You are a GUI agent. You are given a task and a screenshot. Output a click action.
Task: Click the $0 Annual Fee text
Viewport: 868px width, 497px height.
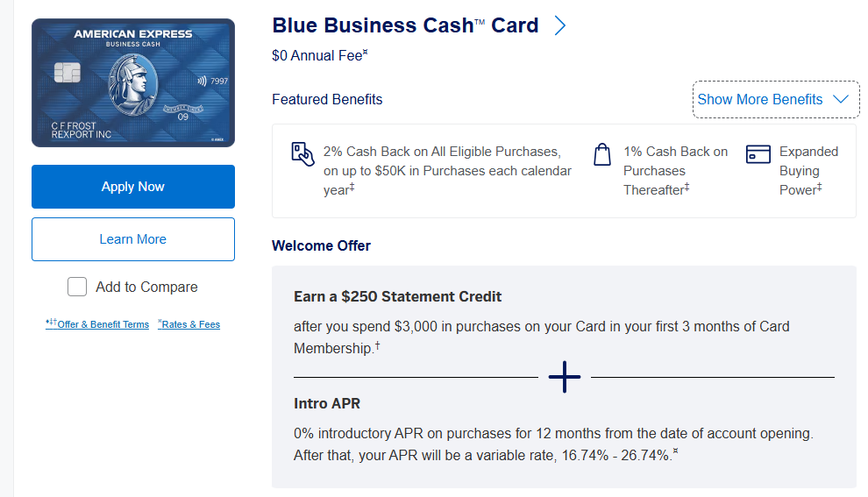[x=319, y=55]
